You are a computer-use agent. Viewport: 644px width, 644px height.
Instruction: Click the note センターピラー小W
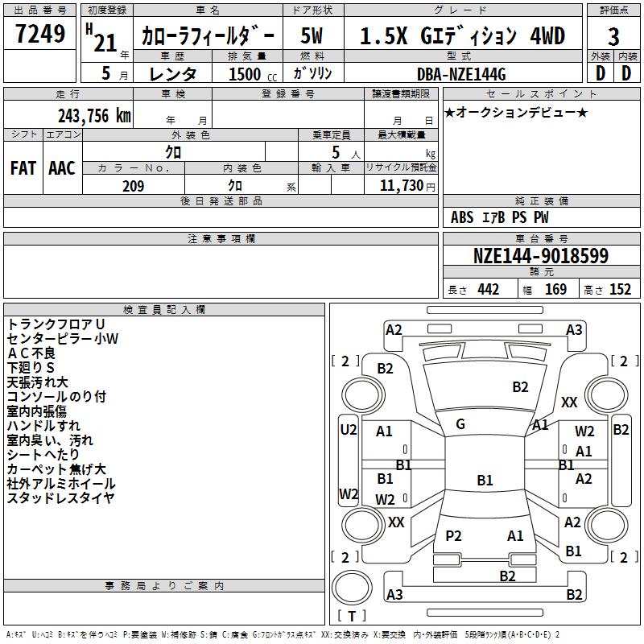[63, 339]
